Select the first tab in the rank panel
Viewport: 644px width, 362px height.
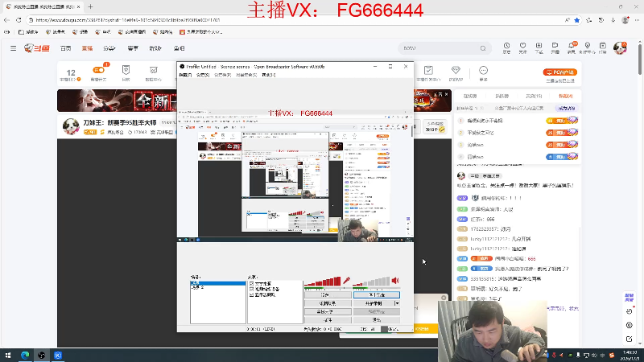point(470,96)
